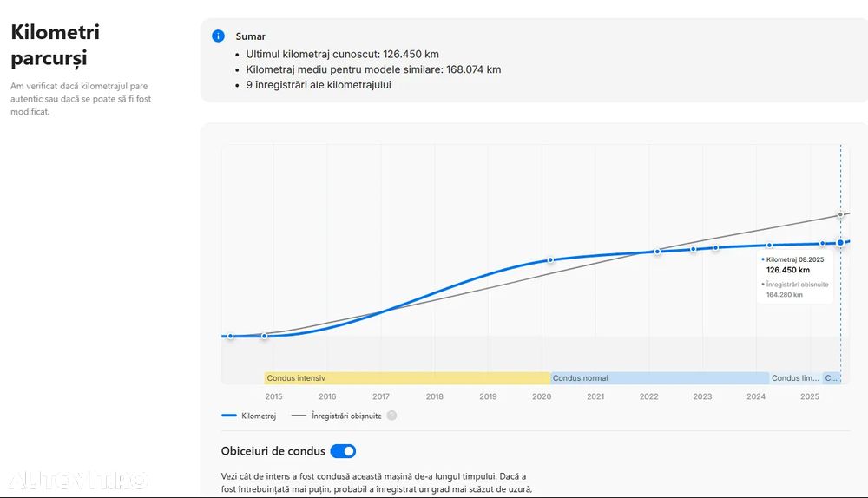Click the help icon next to Înregistrări obișnuite
868x498 pixels.
pyautogui.click(x=391, y=416)
